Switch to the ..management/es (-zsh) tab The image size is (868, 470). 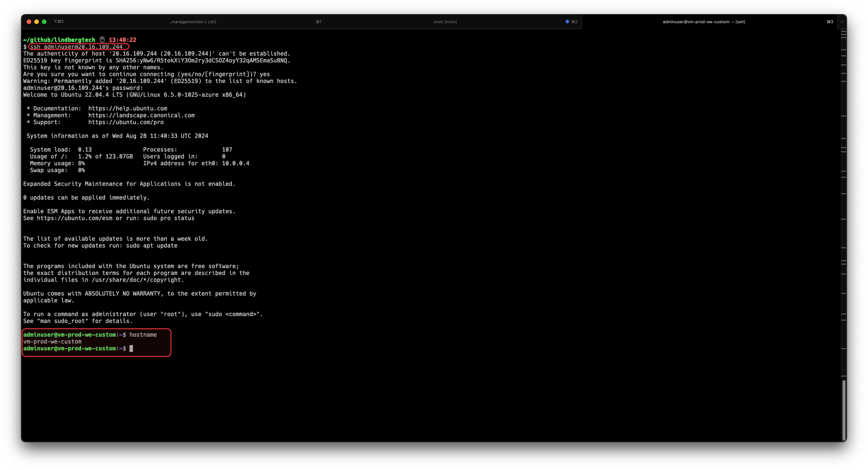192,22
